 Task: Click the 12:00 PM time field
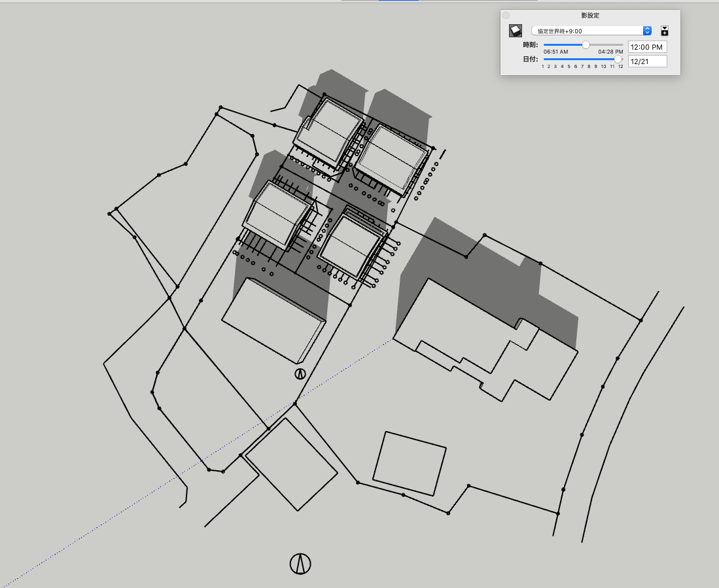[647, 47]
